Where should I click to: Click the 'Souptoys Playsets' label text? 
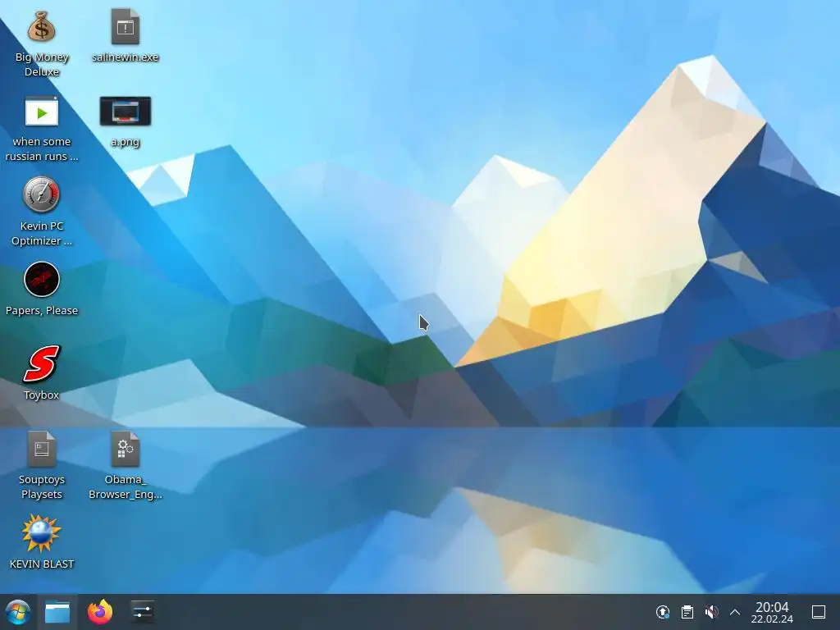click(42, 487)
